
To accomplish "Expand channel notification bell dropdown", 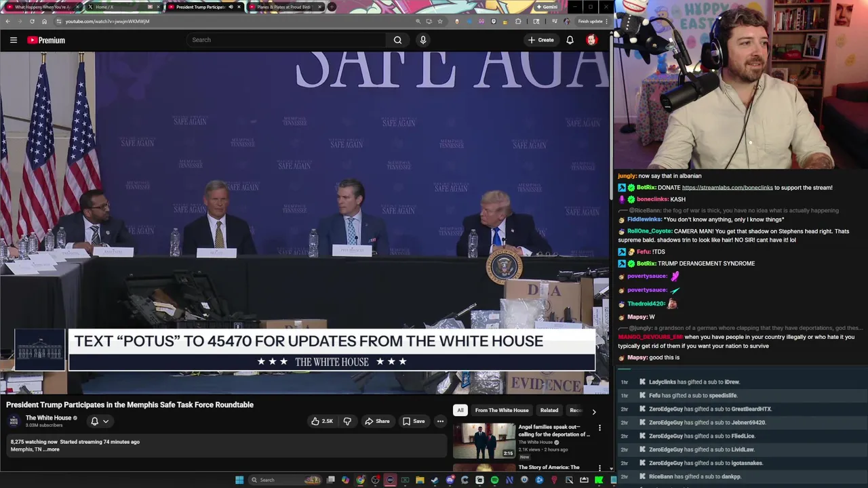I will click(x=100, y=421).
